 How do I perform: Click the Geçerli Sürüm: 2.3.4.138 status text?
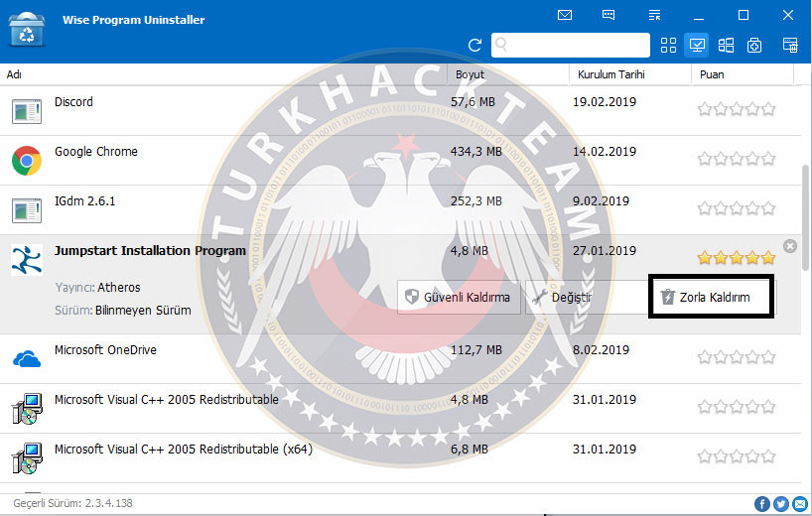coord(72,503)
